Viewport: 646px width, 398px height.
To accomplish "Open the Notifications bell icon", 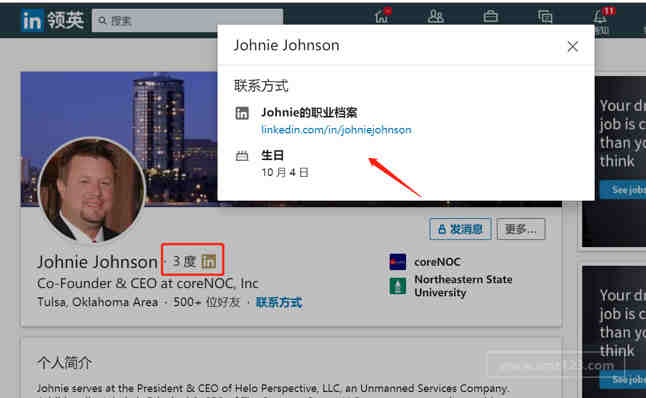I will click(x=599, y=17).
